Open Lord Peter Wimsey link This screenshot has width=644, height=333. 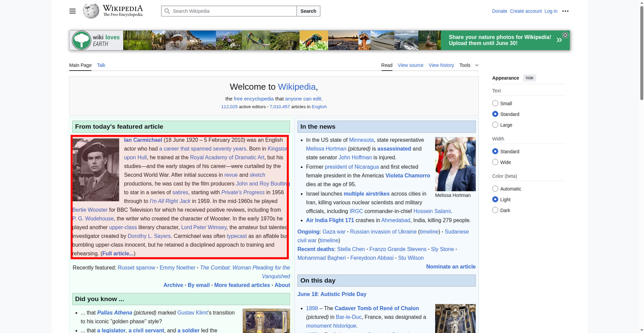click(204, 227)
